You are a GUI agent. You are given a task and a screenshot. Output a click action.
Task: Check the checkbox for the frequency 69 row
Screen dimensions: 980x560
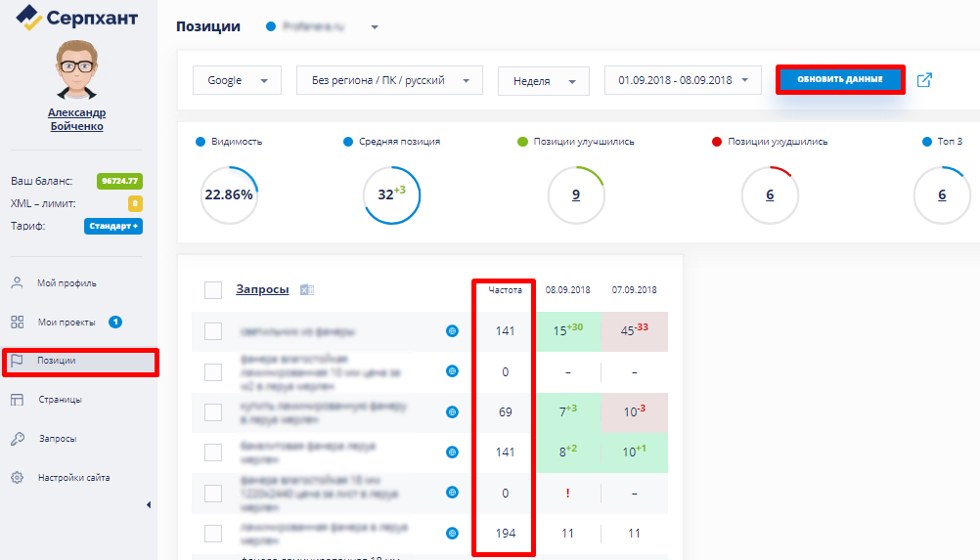(x=213, y=411)
